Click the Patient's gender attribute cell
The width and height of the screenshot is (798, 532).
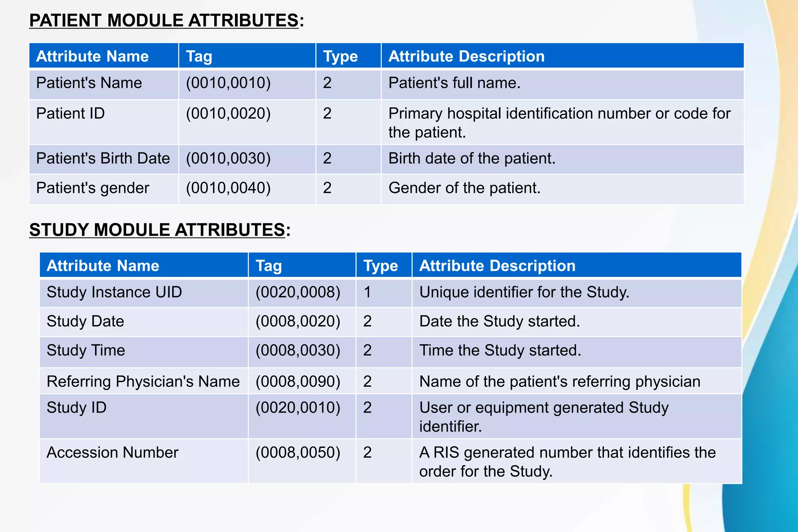pos(93,188)
